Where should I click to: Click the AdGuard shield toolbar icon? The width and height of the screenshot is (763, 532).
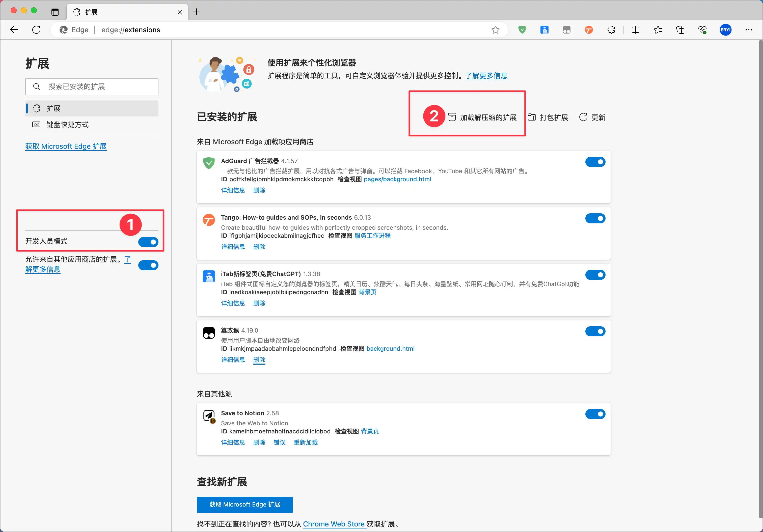coord(522,30)
